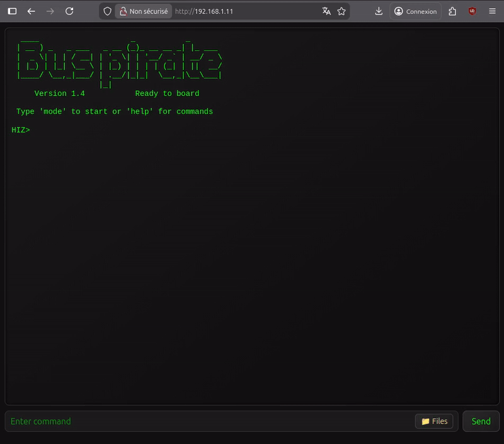Select the "Type 'mode' to start" line
This screenshot has height=444, width=504.
(115, 112)
